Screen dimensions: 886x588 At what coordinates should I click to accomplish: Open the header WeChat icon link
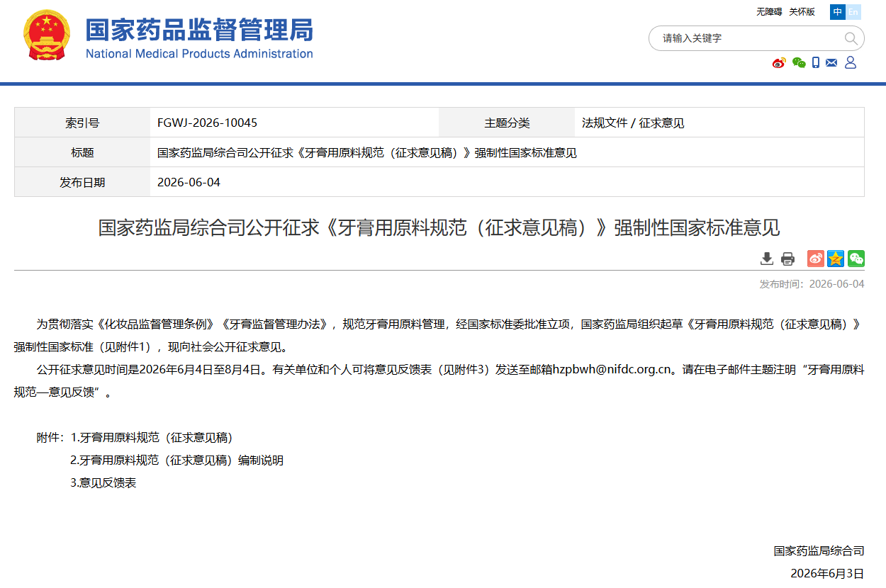point(799,63)
